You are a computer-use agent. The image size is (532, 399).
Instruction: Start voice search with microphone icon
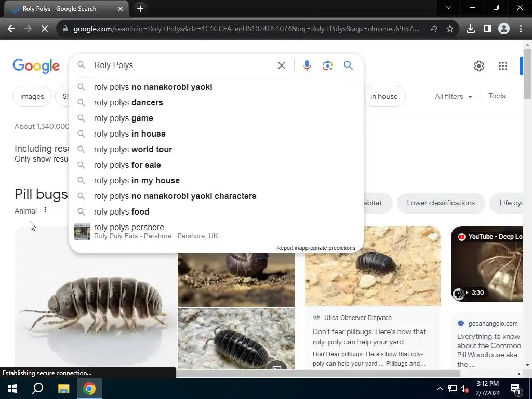click(307, 65)
